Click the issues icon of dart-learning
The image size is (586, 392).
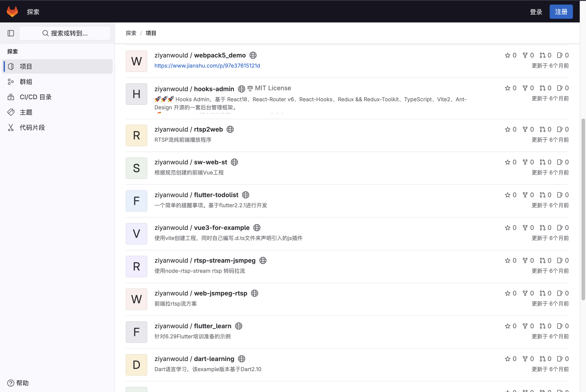560,359
